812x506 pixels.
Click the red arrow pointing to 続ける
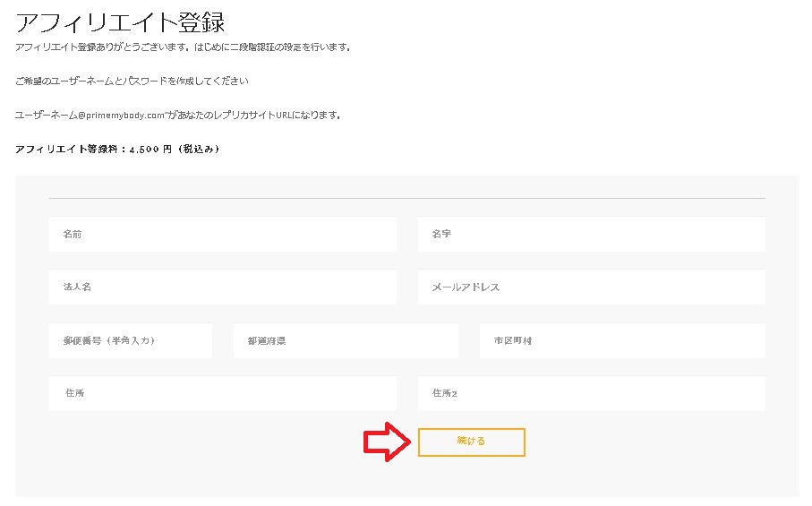pyautogui.click(x=387, y=442)
